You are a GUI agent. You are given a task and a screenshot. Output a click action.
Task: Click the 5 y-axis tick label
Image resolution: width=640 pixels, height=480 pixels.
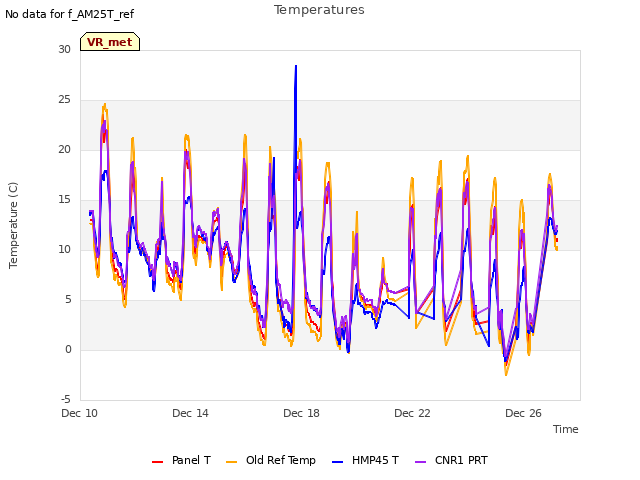click(x=68, y=300)
